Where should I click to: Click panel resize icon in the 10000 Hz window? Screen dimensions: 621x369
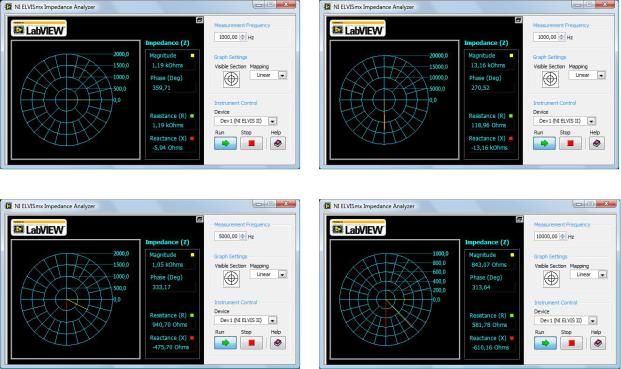pyautogui.click(x=519, y=219)
